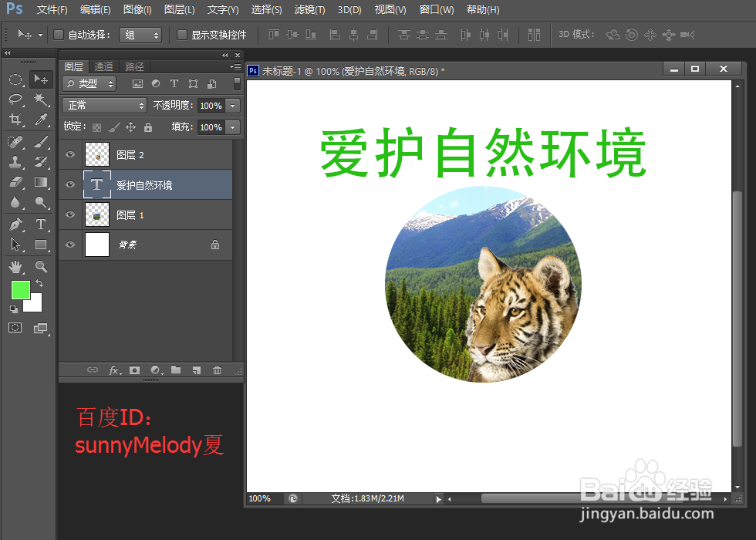Click the link layers icon
Viewport: 756px width, 540px height.
[x=92, y=370]
